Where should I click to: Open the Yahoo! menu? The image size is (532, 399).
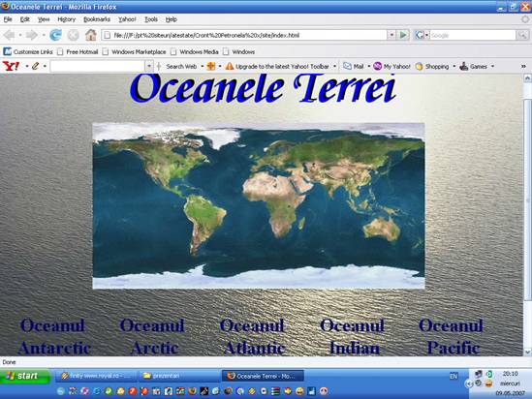tap(127, 19)
